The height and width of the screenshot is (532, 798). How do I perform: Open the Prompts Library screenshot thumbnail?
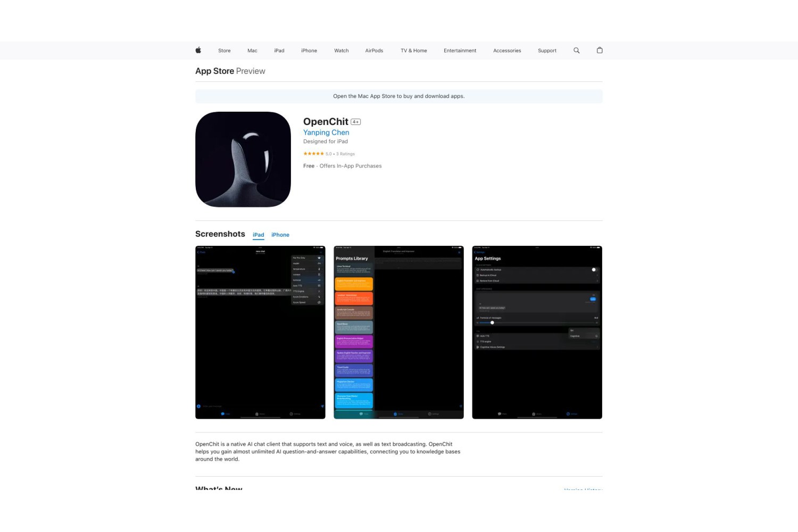tap(398, 332)
